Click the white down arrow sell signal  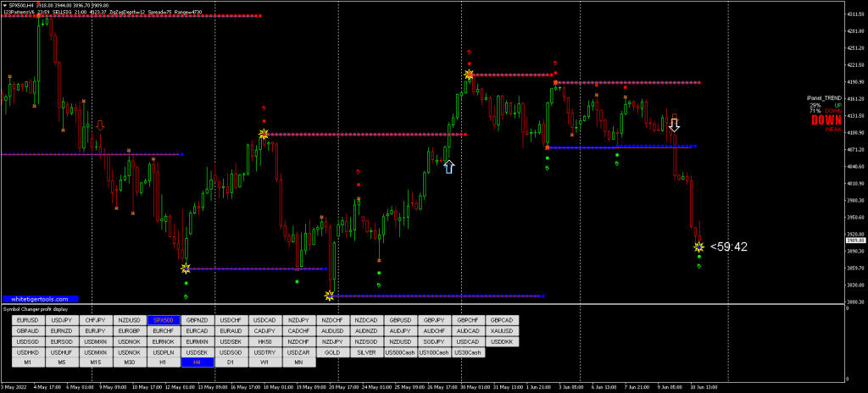point(675,125)
